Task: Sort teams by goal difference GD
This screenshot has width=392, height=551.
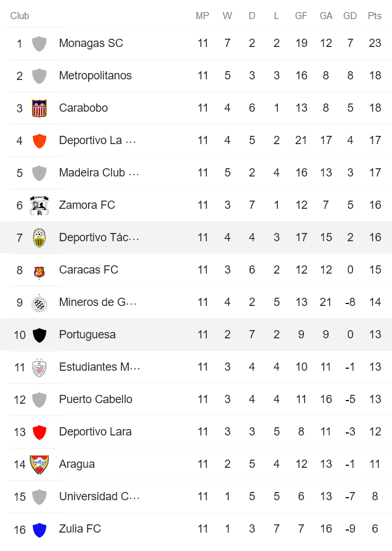Action: coord(350,15)
